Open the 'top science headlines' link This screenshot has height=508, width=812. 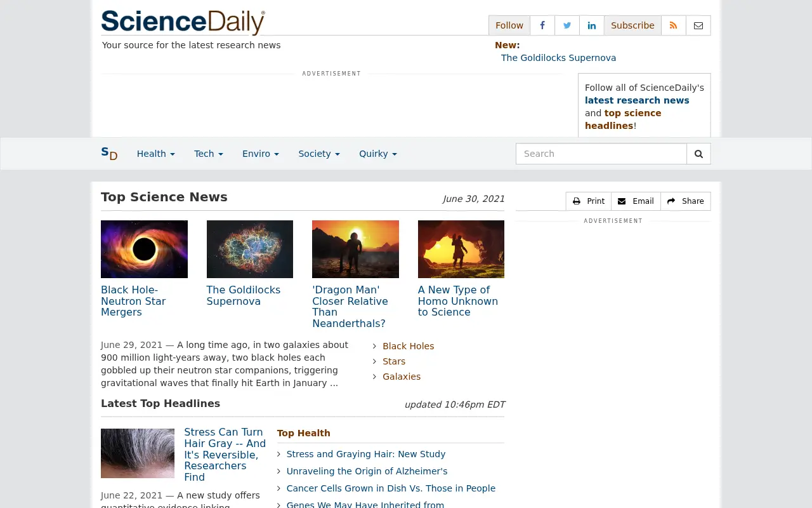click(x=623, y=119)
